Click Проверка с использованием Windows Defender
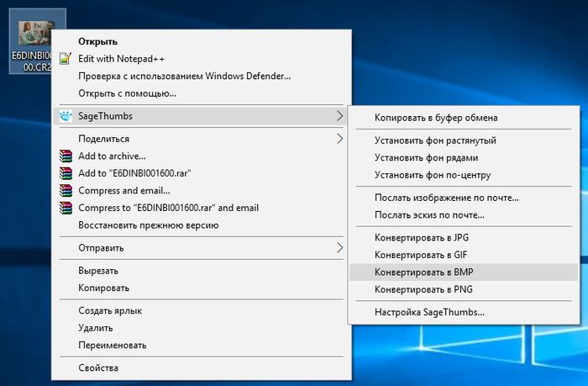Image resolution: width=588 pixels, height=386 pixels. tap(184, 77)
